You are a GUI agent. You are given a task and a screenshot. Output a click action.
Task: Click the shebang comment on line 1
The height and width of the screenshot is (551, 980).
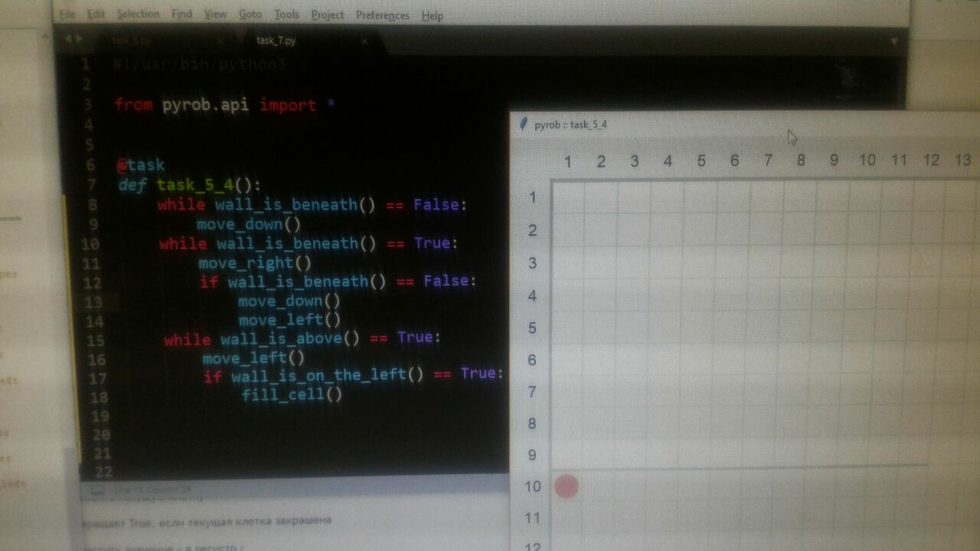pos(199,64)
